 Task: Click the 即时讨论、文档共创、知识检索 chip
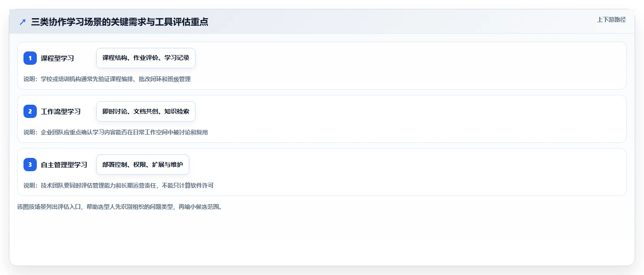[x=146, y=111]
